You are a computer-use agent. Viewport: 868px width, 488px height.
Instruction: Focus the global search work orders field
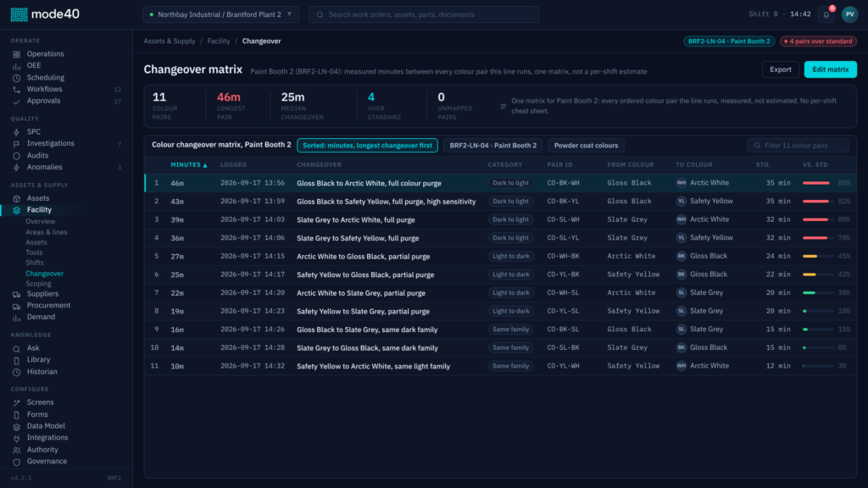point(424,14)
